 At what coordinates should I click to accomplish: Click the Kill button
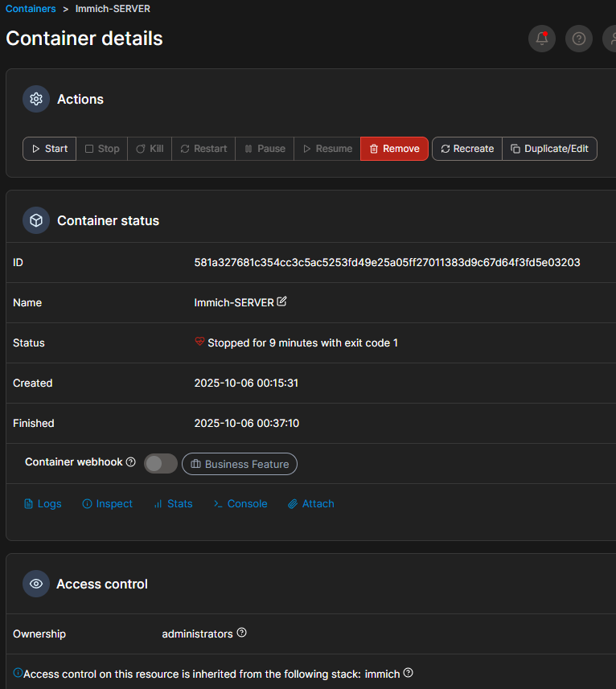(x=150, y=149)
